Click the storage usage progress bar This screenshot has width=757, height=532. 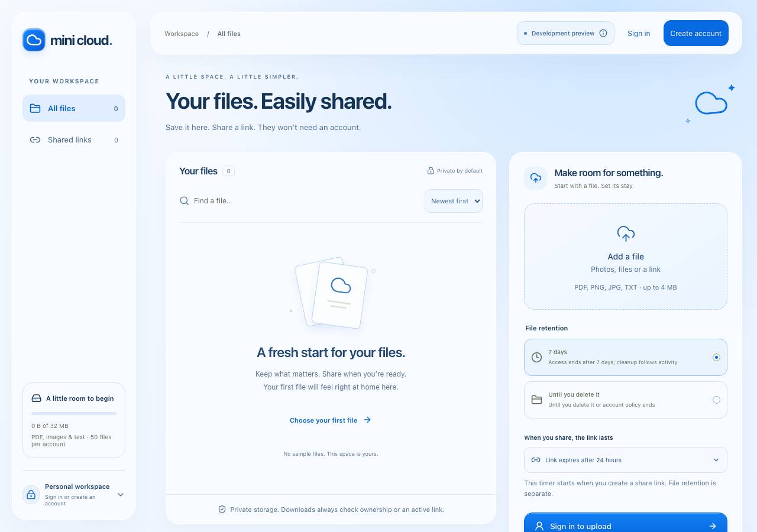tap(74, 413)
